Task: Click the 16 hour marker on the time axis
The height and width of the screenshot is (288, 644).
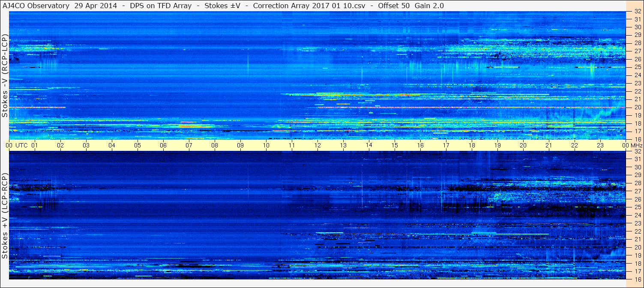Action: point(420,145)
